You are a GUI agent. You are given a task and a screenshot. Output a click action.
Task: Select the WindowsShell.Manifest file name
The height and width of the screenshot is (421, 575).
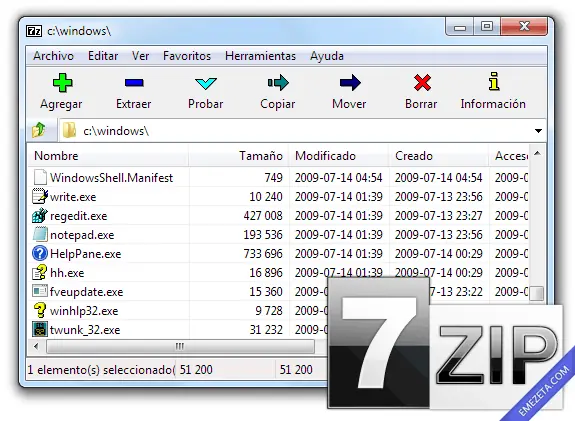(x=111, y=178)
